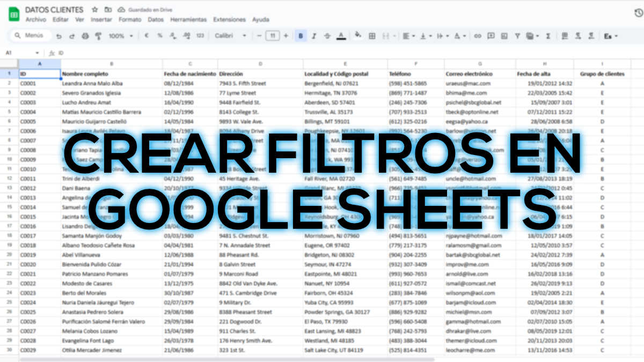
Task: Toggle strikethrough formatting
Action: (x=327, y=36)
